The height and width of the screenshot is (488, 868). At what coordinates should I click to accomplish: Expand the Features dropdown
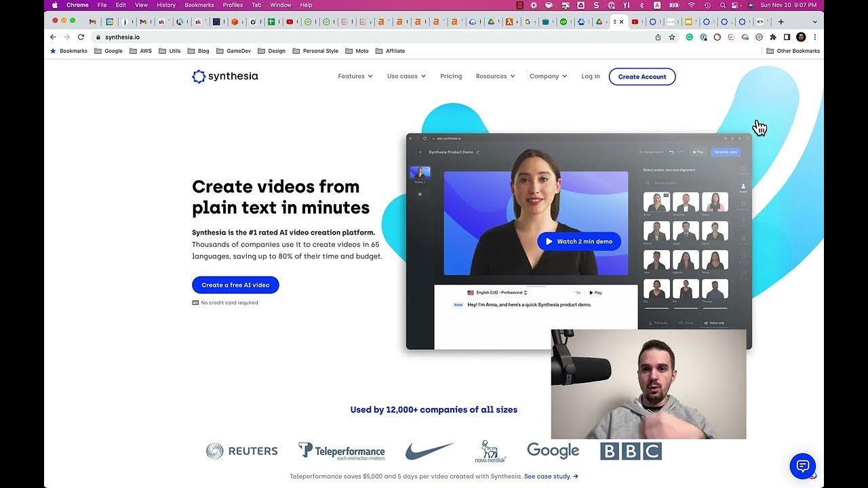(355, 77)
